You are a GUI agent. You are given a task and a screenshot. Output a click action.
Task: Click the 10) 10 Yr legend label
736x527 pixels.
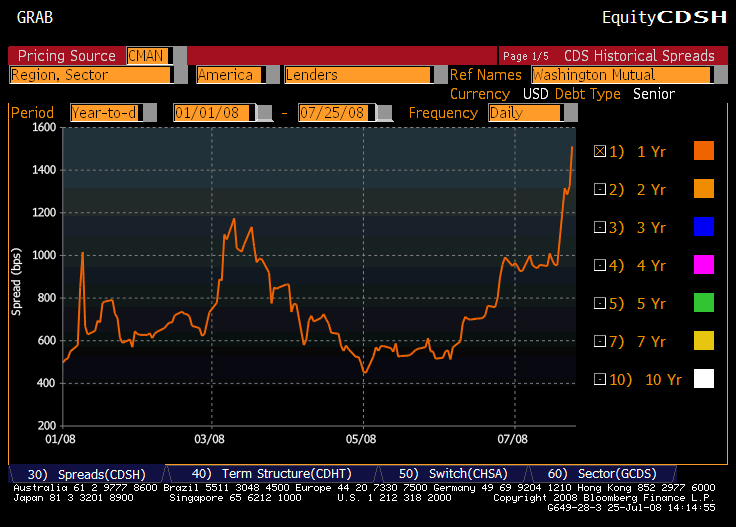645,379
